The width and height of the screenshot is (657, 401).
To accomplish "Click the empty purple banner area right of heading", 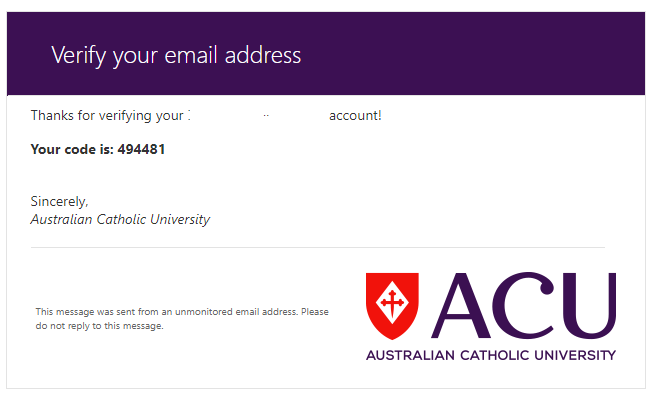I will [x=480, y=54].
